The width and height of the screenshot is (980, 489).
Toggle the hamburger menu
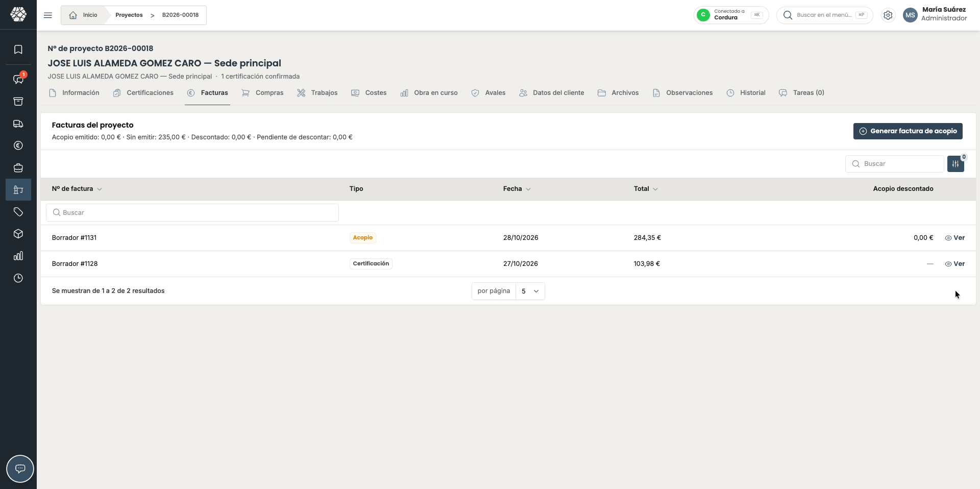pyautogui.click(x=48, y=15)
